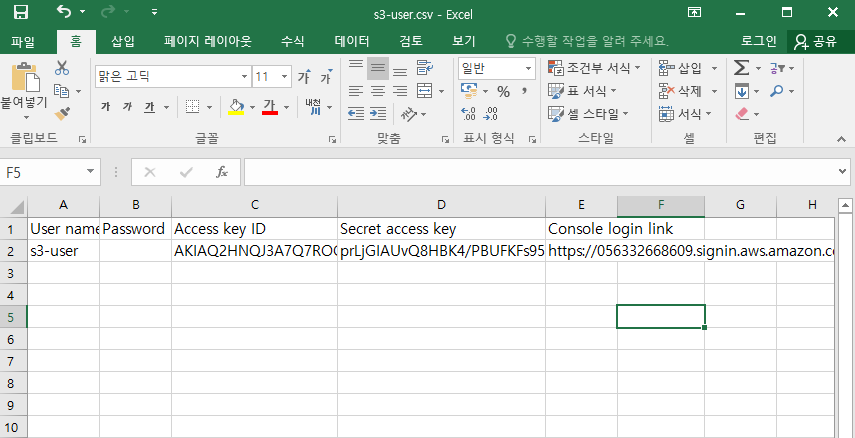This screenshot has width=855, height=438.
Task: Save the workbook using the floppy icon
Action: [21, 12]
